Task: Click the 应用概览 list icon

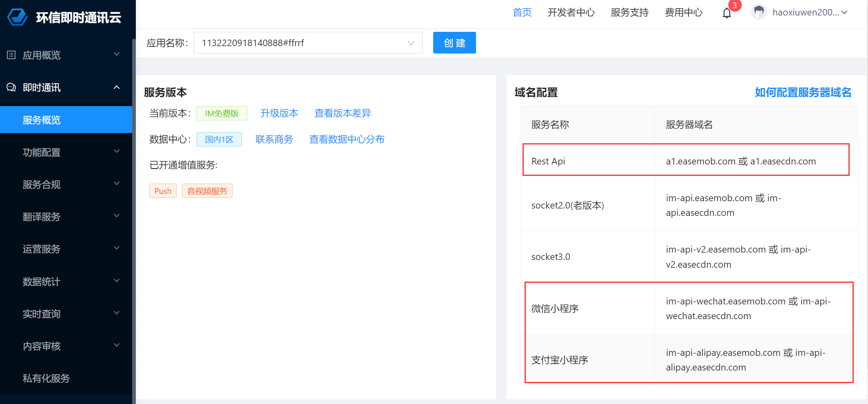Action: coord(11,55)
